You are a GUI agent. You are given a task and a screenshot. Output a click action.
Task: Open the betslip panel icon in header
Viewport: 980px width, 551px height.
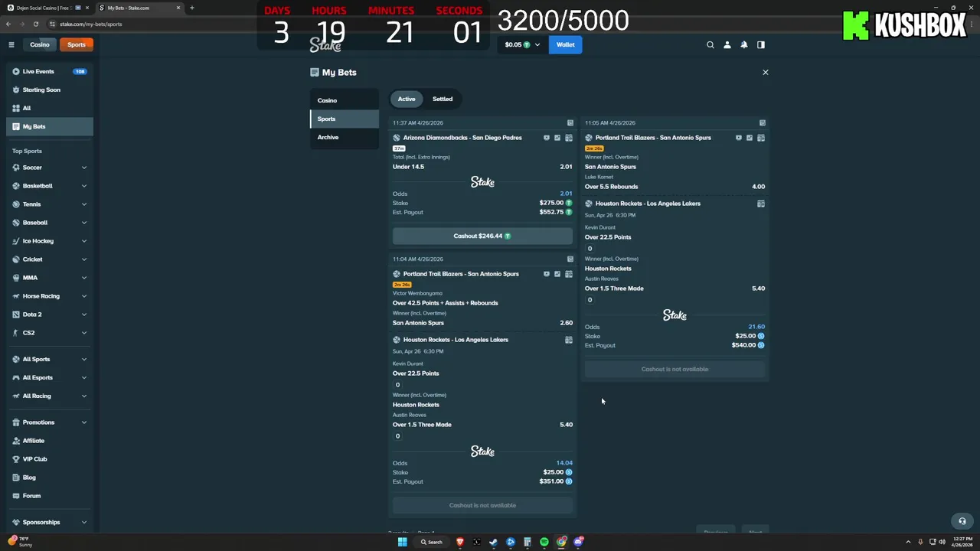pyautogui.click(x=761, y=44)
